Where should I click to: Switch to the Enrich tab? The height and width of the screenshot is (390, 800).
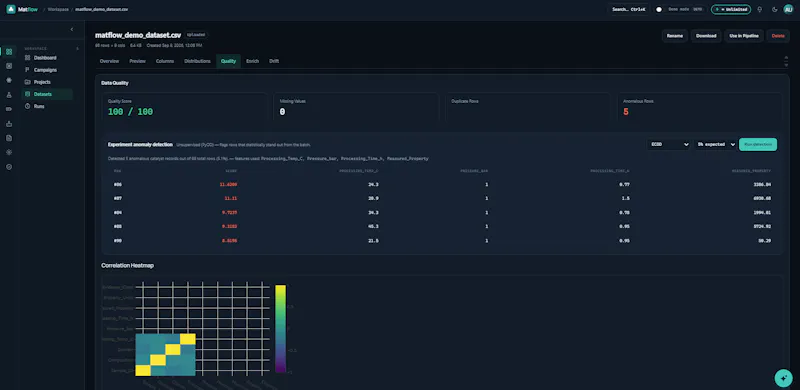pos(253,61)
